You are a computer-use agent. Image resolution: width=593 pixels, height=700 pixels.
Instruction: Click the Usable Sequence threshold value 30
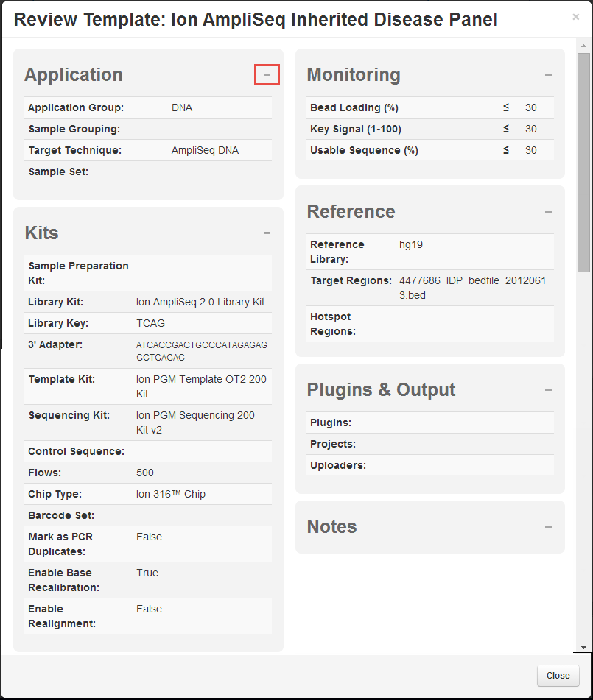coord(531,150)
